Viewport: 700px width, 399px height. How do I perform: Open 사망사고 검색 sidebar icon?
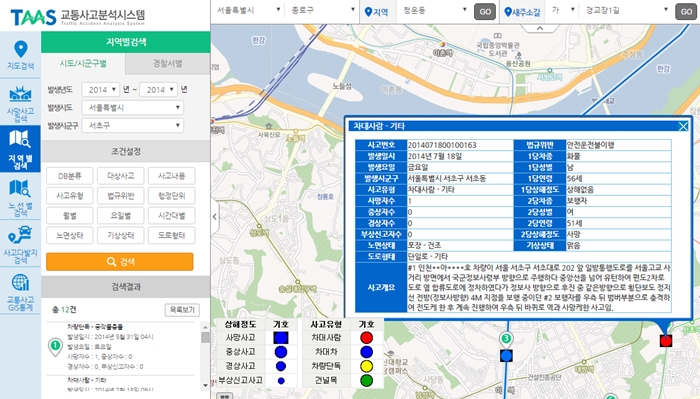tap(20, 103)
